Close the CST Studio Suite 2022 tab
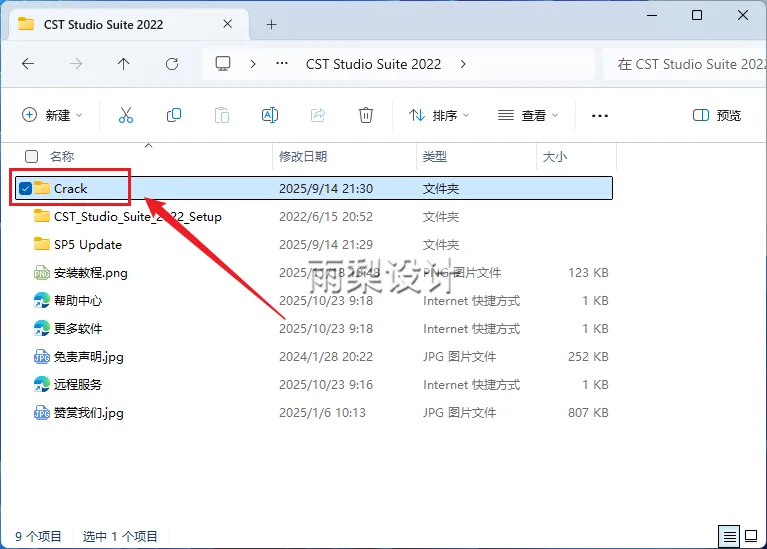 point(227,24)
